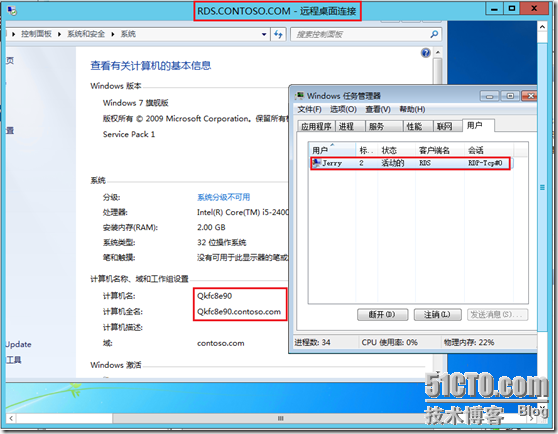558x434 pixels.
Task: Click the left arrow of horizontal scrollbar
Action: click(11, 418)
